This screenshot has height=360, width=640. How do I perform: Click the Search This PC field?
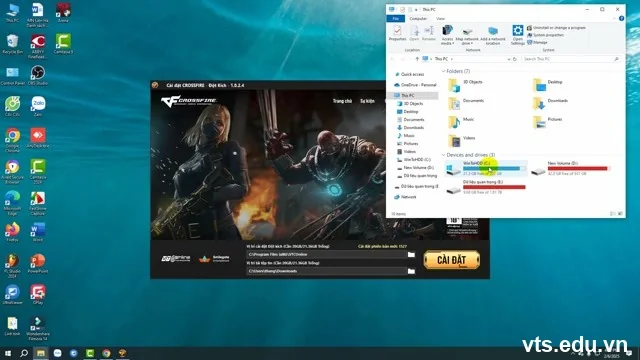coord(571,59)
